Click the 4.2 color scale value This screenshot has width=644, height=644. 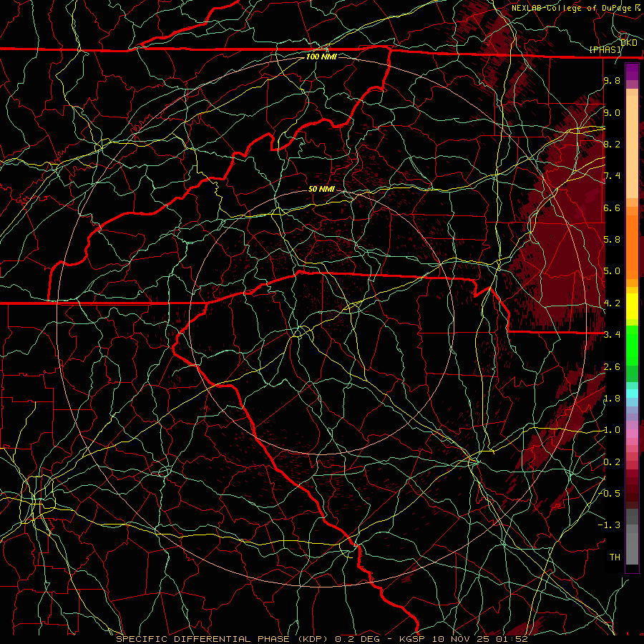click(x=612, y=303)
